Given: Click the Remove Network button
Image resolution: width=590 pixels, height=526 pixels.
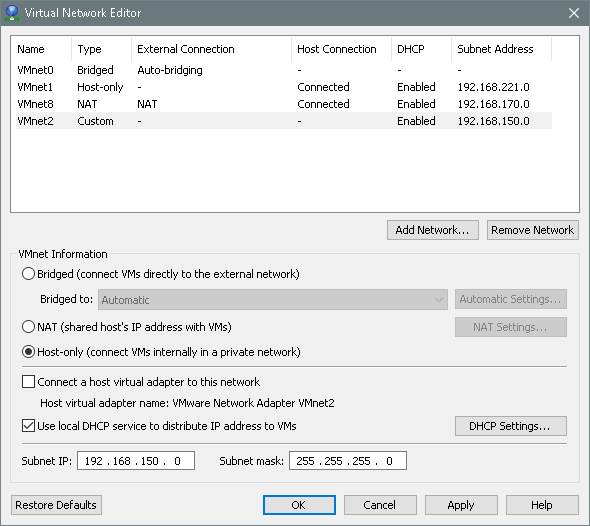Looking at the screenshot, I should point(532,230).
